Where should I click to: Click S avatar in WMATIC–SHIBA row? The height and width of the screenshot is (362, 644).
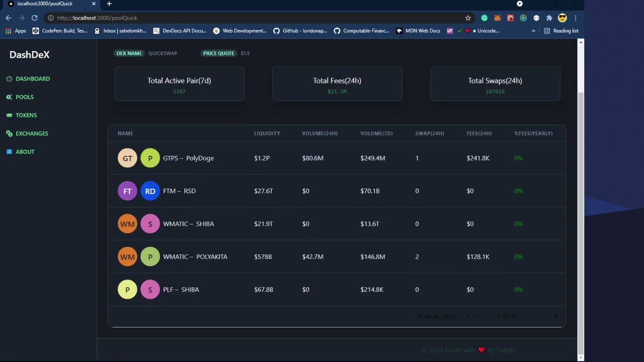[x=150, y=224]
